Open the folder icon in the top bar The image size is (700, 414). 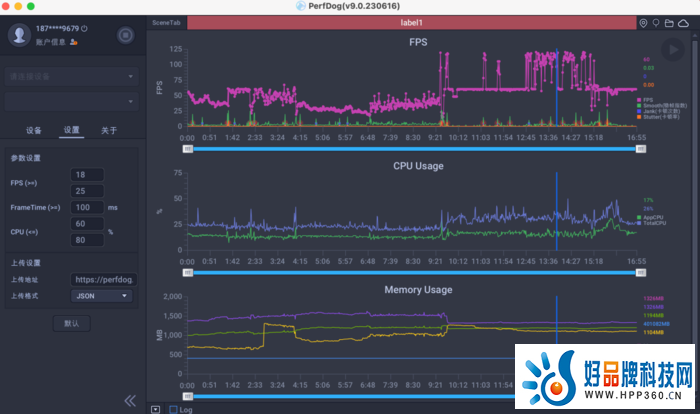(x=669, y=23)
